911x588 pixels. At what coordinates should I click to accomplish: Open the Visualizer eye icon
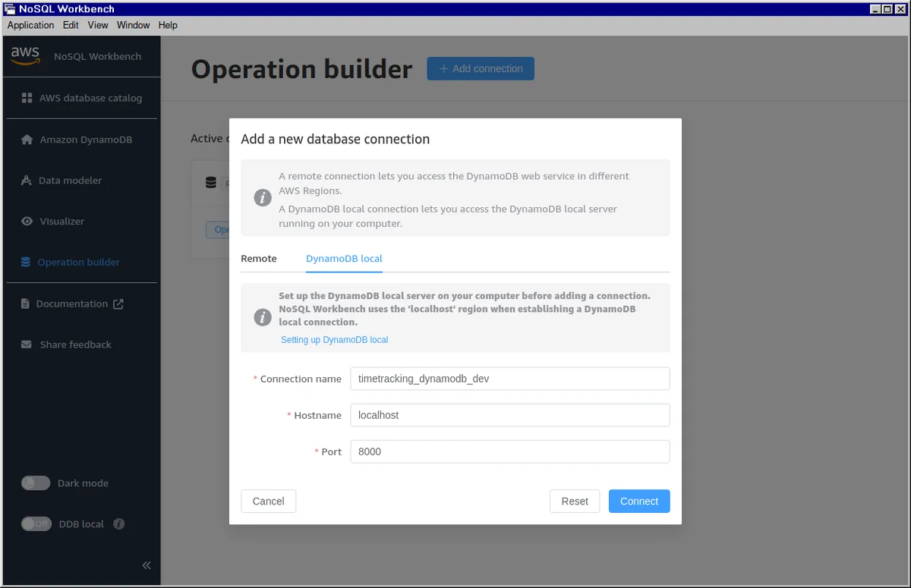pyautogui.click(x=27, y=222)
